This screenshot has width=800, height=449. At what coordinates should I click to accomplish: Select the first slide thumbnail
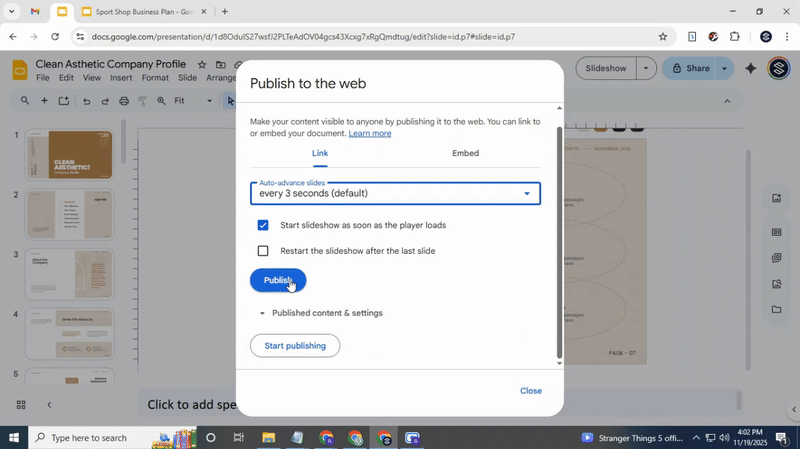[x=68, y=156]
